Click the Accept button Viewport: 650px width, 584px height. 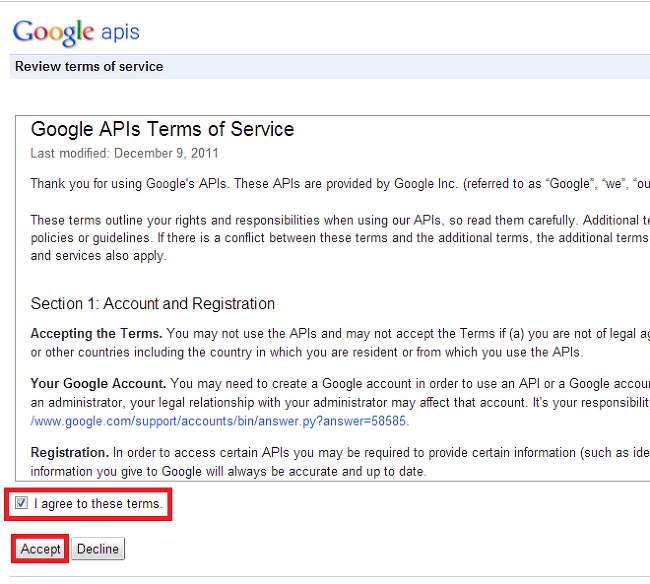tap(41, 549)
